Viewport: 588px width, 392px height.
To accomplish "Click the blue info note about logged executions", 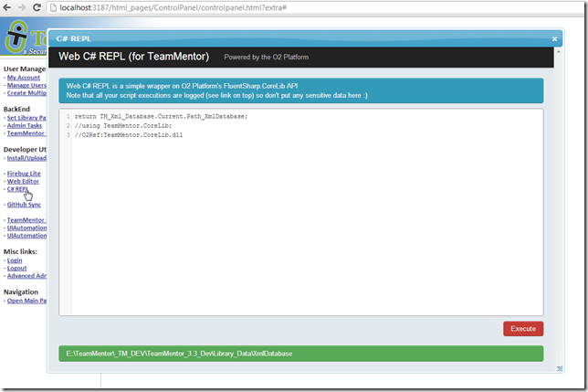I will coord(301,90).
